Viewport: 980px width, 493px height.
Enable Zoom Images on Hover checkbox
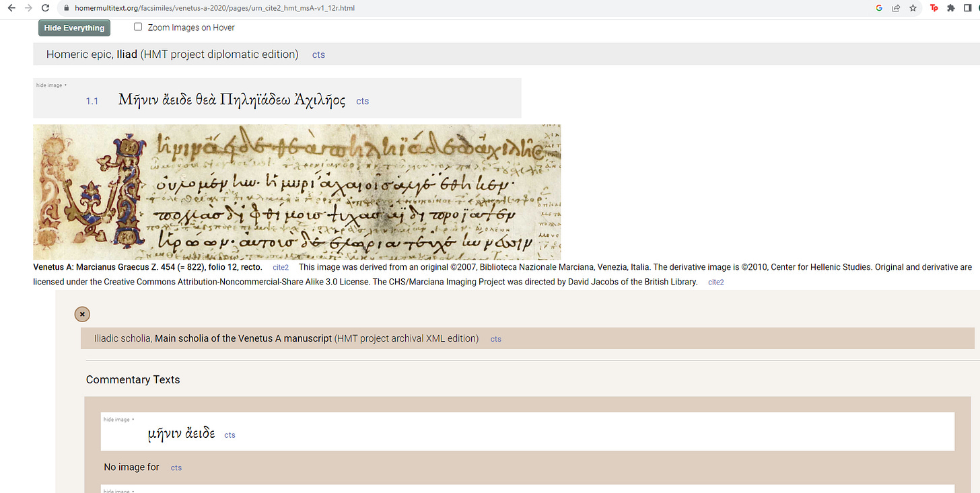(x=138, y=27)
